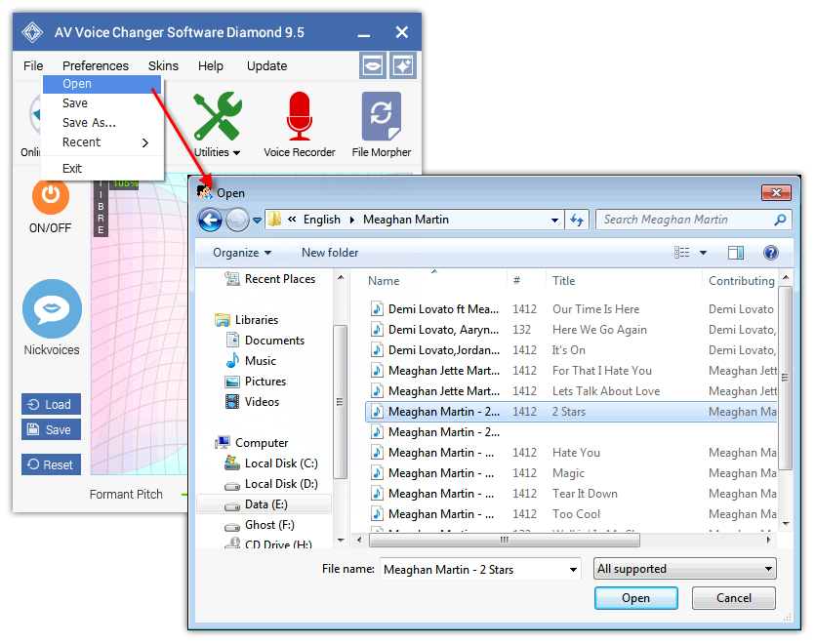
Task: Click the Search Meaghan Martin field
Action: click(686, 220)
